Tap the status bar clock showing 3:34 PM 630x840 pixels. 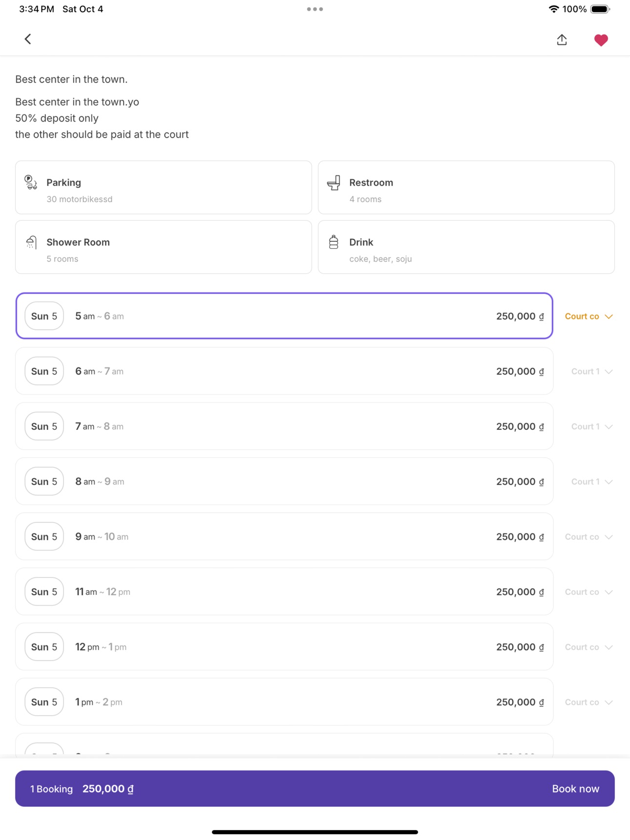click(37, 9)
